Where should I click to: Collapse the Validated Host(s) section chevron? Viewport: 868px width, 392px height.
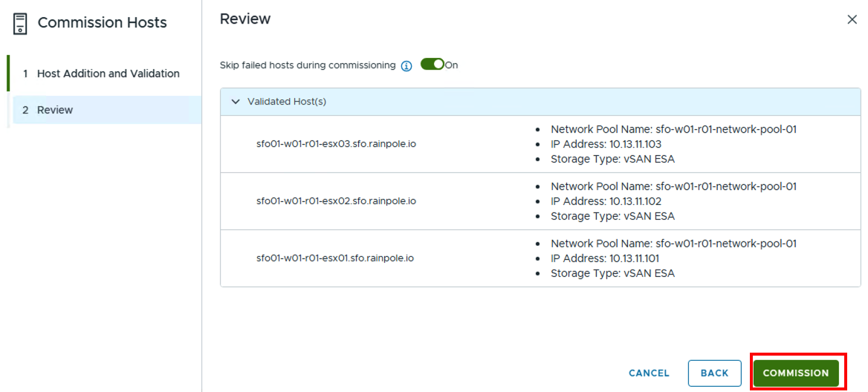236,102
